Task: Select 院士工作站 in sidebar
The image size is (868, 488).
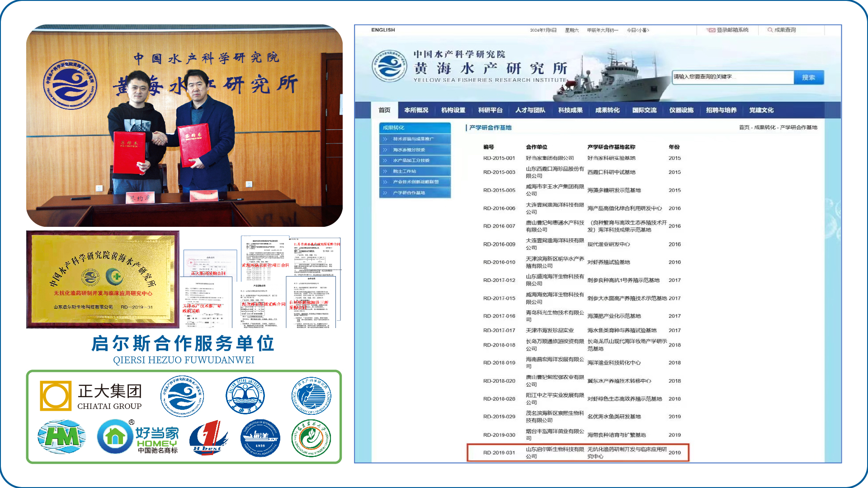Action: pos(415,172)
